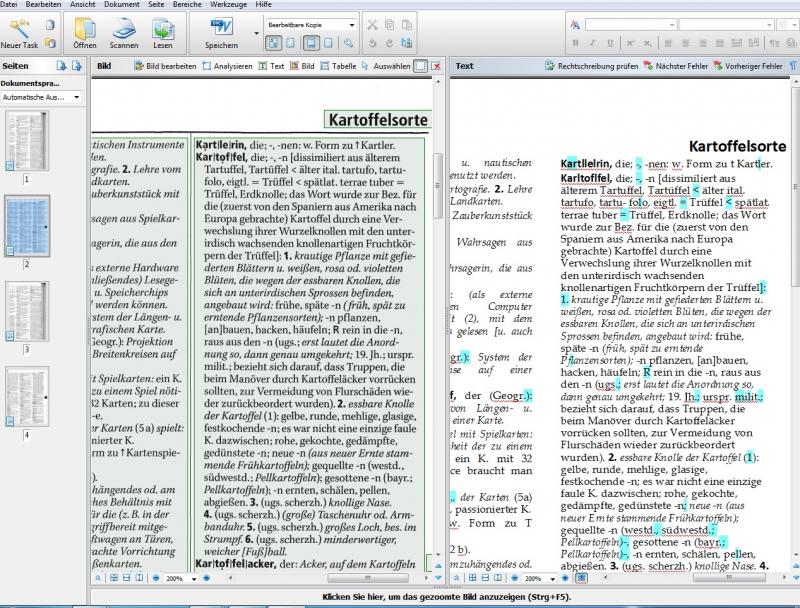
Task: Select page 3 thumbnail
Action: click(x=27, y=311)
